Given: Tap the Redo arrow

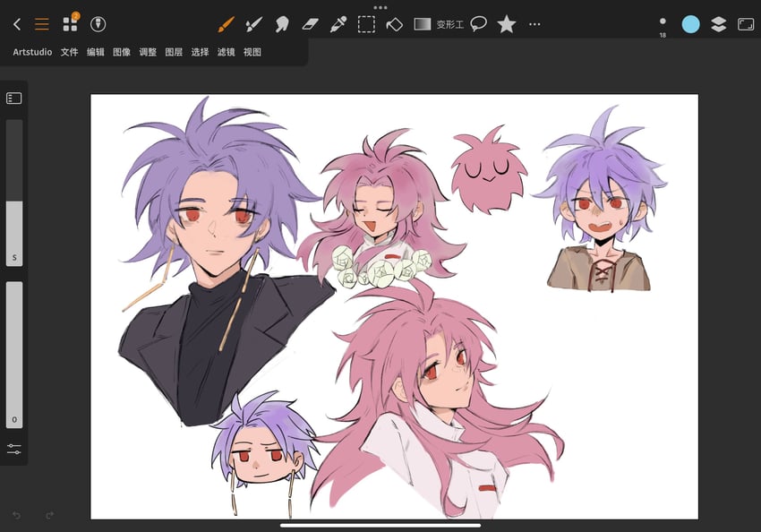Looking at the screenshot, I should click(49, 515).
